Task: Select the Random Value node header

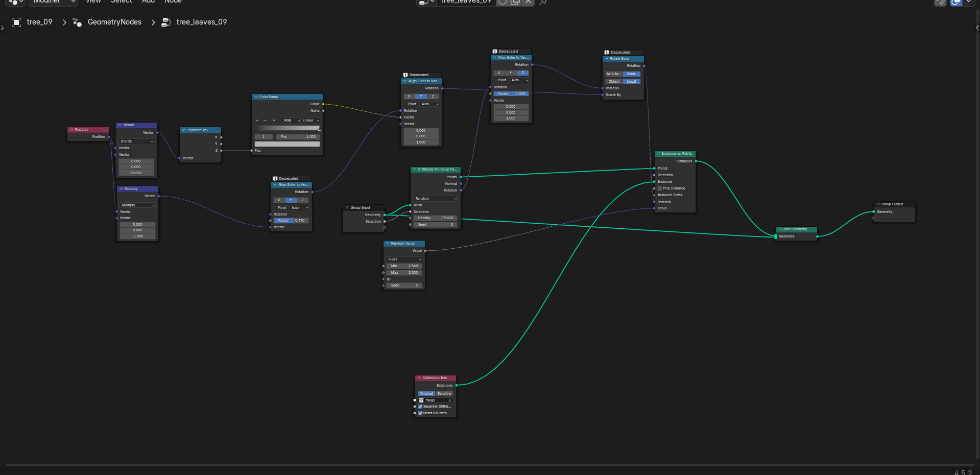Action: tap(404, 244)
